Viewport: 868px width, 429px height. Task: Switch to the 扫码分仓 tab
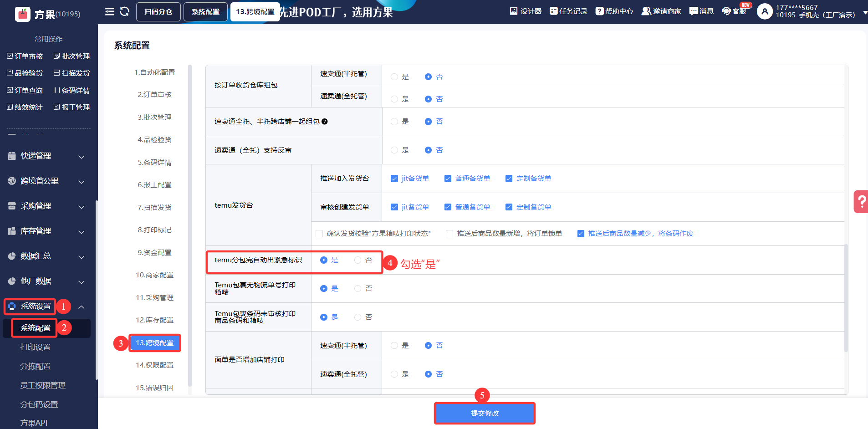158,12
